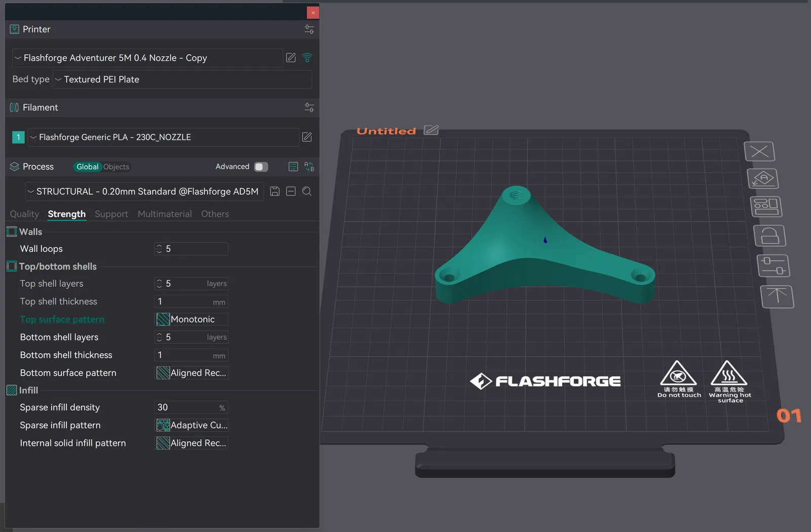Save the STRUCTURAL process preset
This screenshot has width=811, height=532.
[275, 191]
